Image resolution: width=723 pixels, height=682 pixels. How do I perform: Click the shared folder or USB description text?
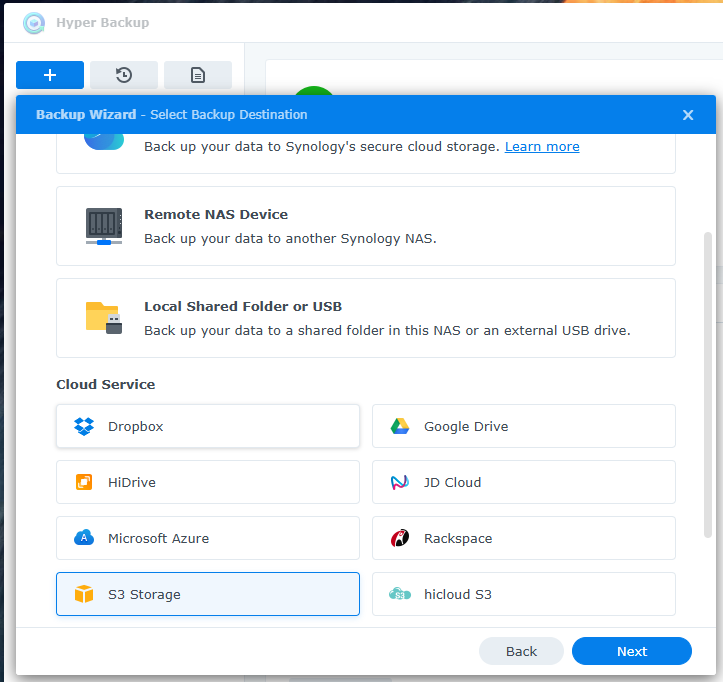click(x=387, y=331)
